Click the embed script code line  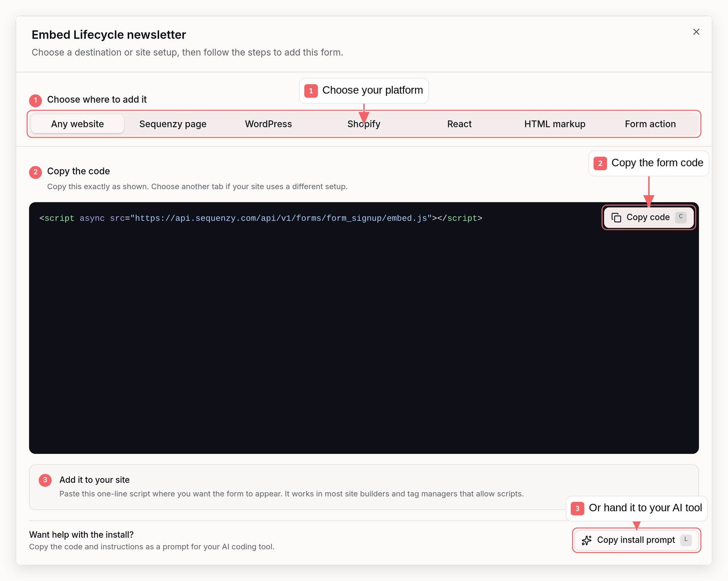(261, 218)
